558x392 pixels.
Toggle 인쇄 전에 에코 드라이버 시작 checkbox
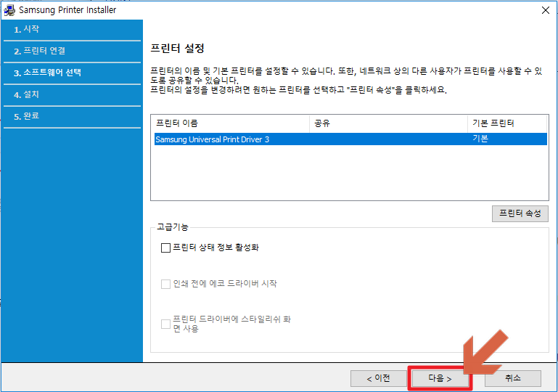pyautogui.click(x=165, y=284)
